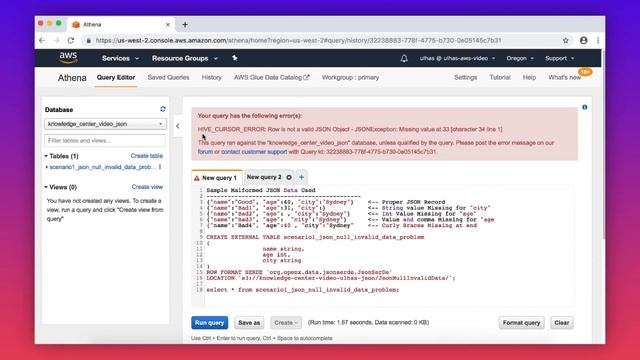640x360 pixels.
Task: Close the New query 2 tab icon
Action: pyautogui.click(x=289, y=177)
